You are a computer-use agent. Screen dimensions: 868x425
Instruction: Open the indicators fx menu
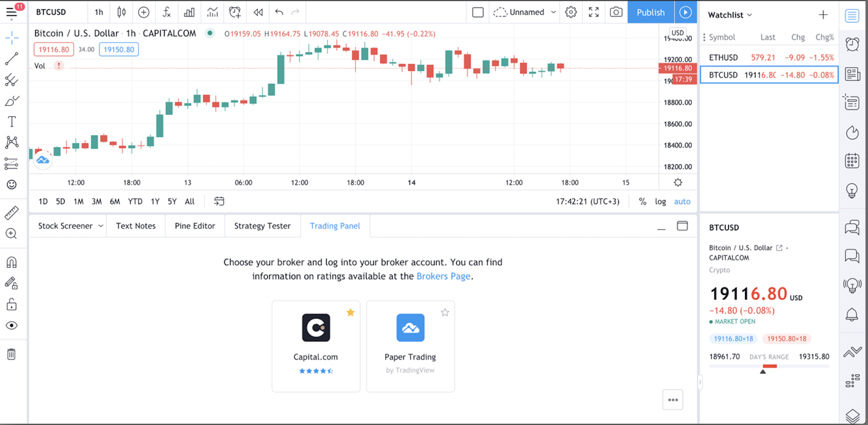(166, 12)
